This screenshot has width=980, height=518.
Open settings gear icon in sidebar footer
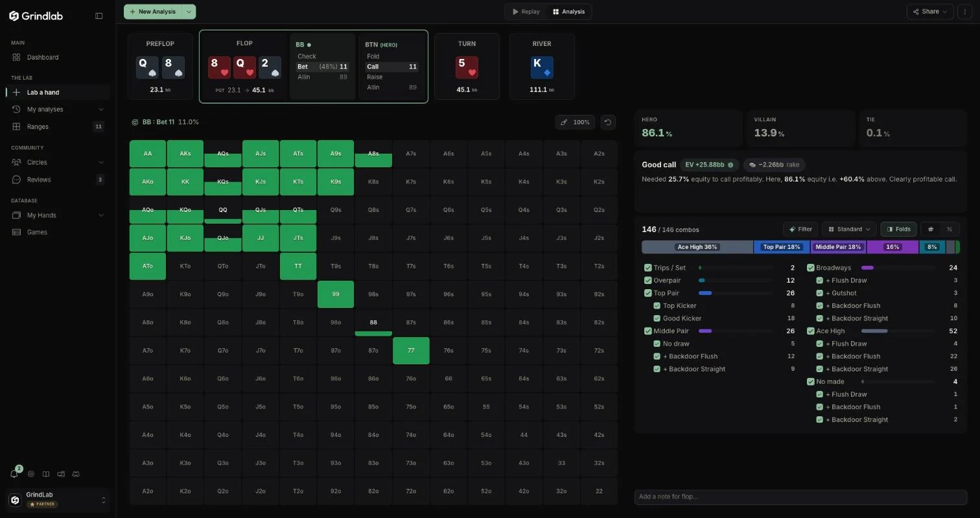pyautogui.click(x=30, y=474)
